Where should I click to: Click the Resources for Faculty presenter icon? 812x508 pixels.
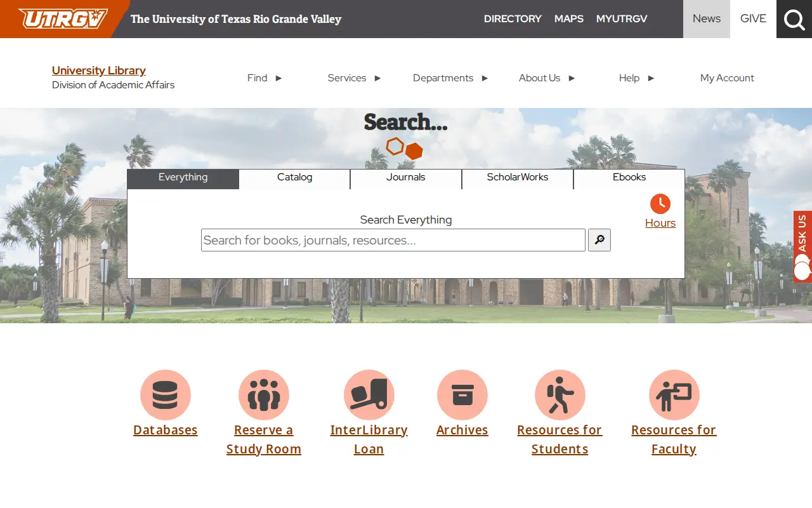(x=674, y=395)
